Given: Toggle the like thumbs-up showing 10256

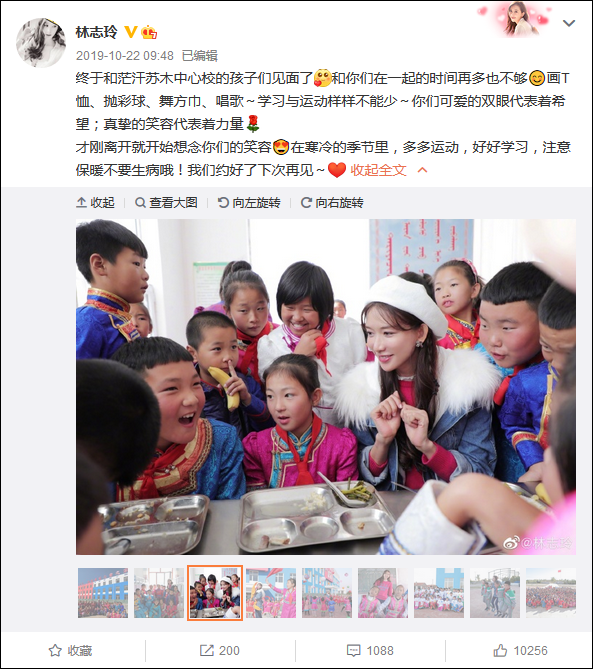Looking at the screenshot, I should point(520,651).
